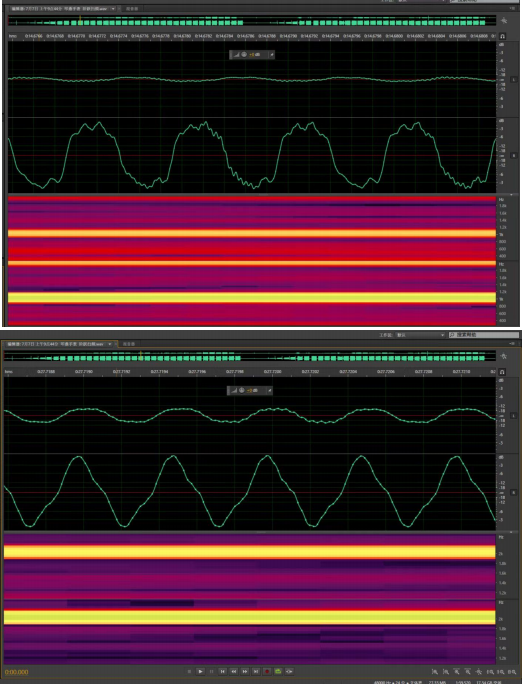Click the Stop button in transport bar
522x684 pixels.
coord(189,671)
